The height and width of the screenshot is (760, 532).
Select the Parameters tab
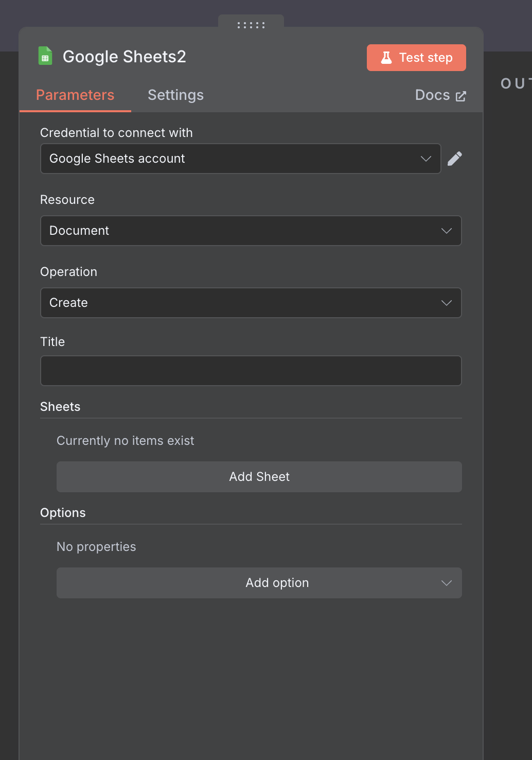(x=75, y=95)
